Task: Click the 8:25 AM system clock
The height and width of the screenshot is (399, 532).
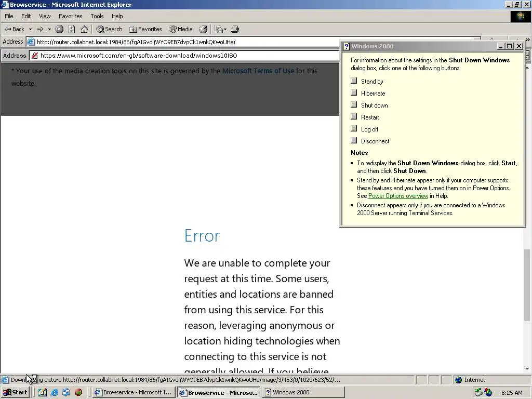Action: tap(512, 393)
